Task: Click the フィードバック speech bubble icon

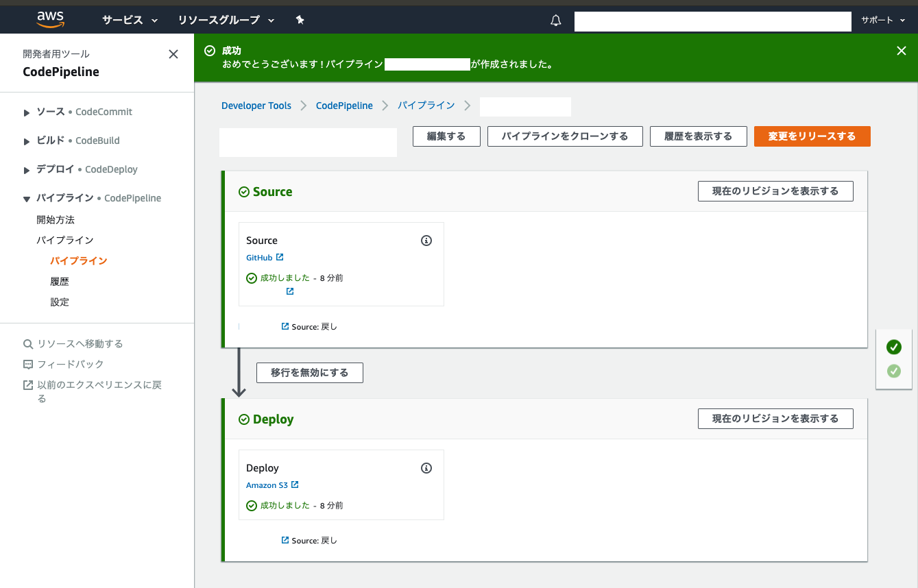Action: (28, 365)
